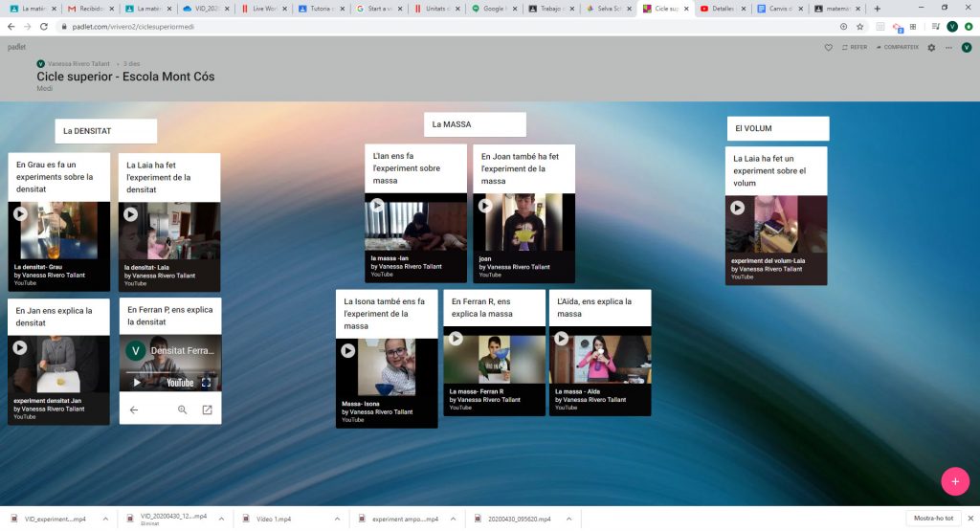The height and width of the screenshot is (531, 980).
Task: Open Padlet settings gear icon
Action: (931, 47)
